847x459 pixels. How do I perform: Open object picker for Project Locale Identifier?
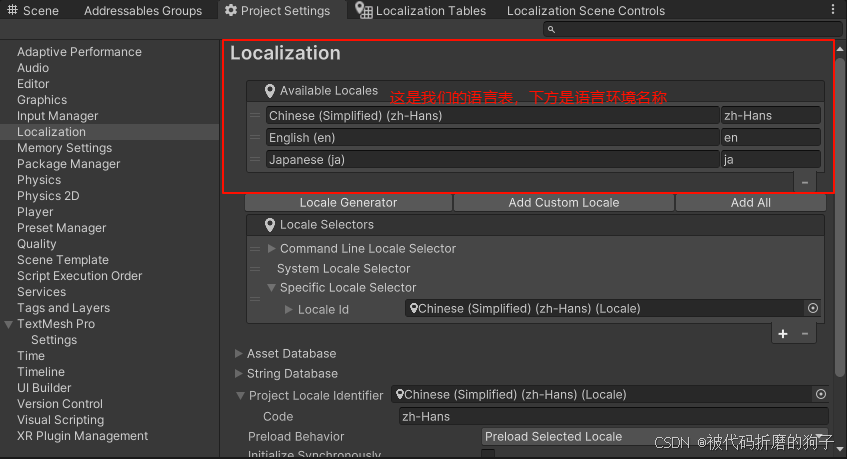(x=821, y=394)
